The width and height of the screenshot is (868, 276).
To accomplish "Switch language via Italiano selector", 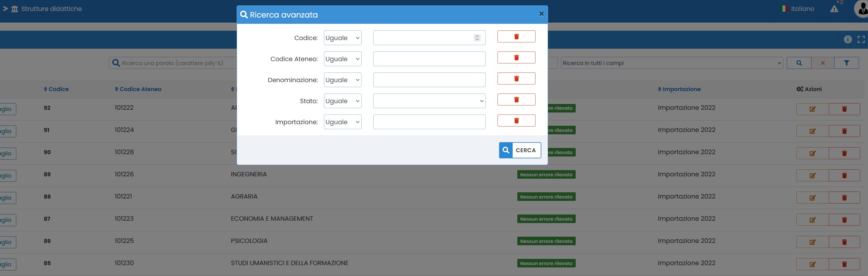I will point(798,9).
